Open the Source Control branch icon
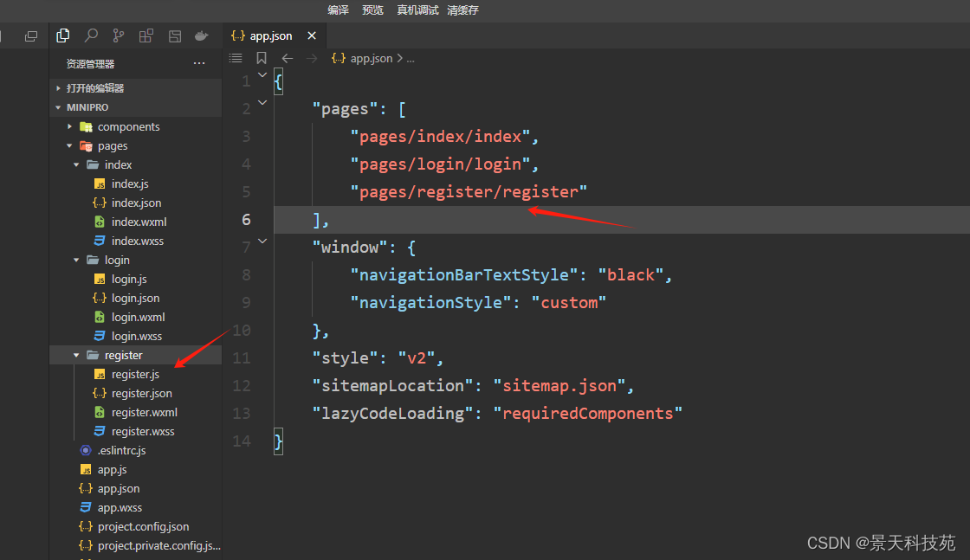 118,35
